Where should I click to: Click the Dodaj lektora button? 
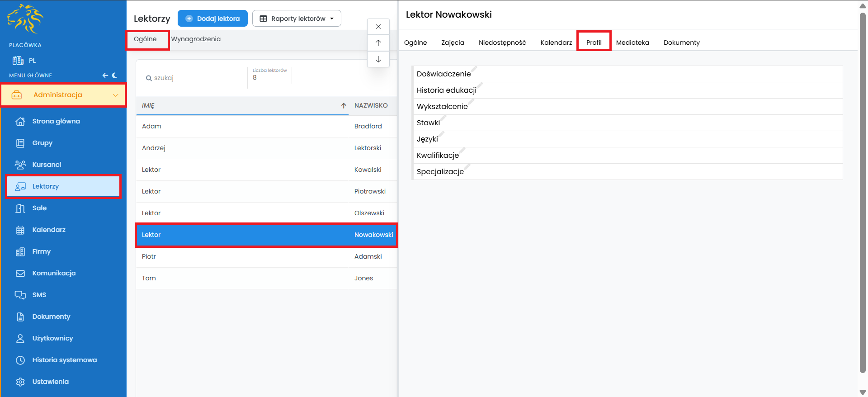click(212, 19)
